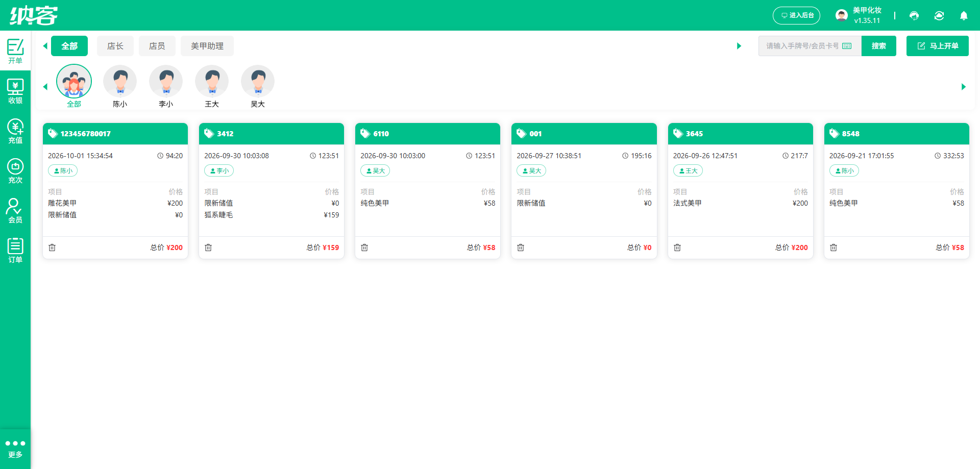Screen dimensions: 980x469
Task: Select staff member 陈小 avatar
Action: click(120, 82)
